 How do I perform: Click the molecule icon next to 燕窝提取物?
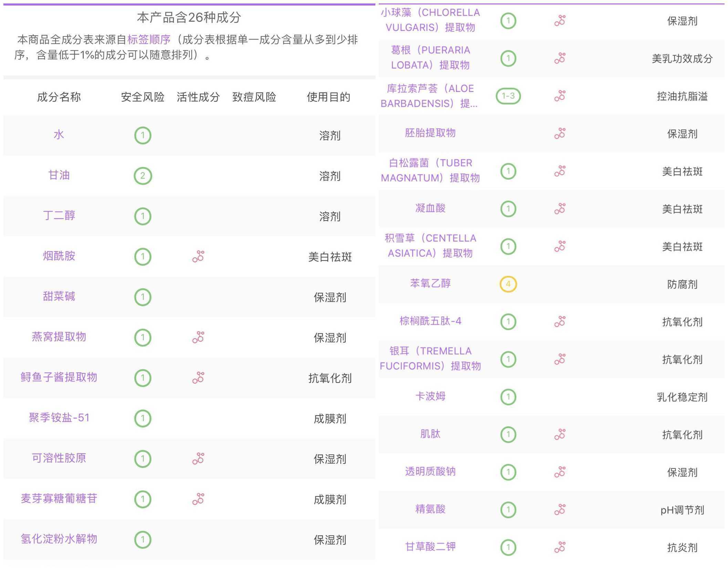coord(198,338)
